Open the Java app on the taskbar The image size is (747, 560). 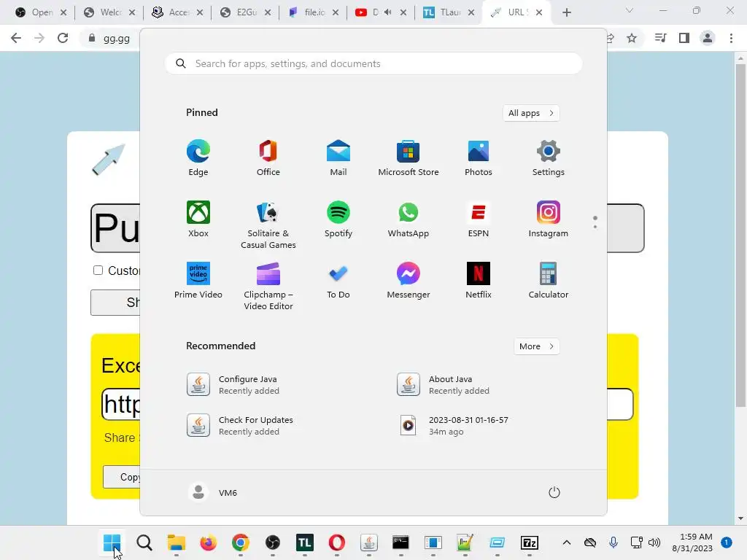click(368, 542)
